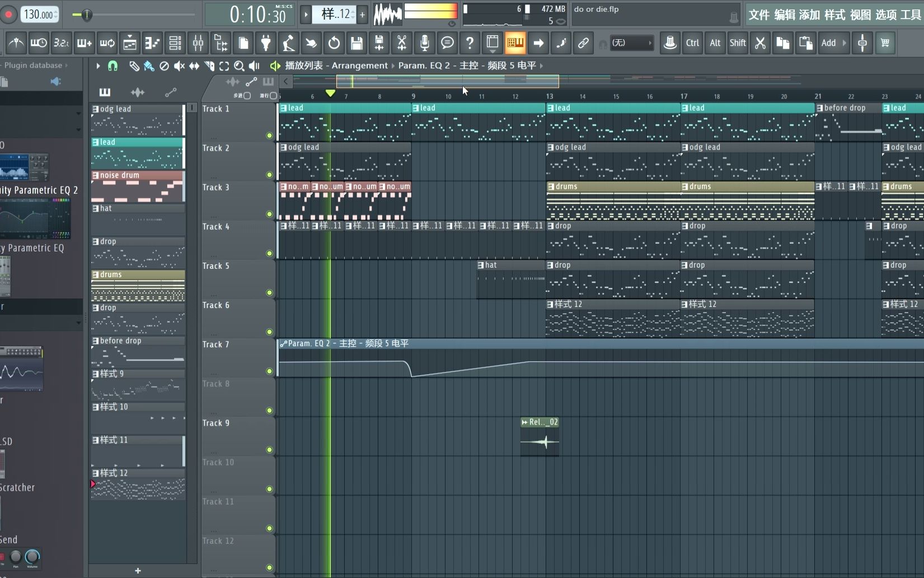The height and width of the screenshot is (578, 924).
Task: Select the playlist zoom magnifier tool
Action: click(x=239, y=66)
